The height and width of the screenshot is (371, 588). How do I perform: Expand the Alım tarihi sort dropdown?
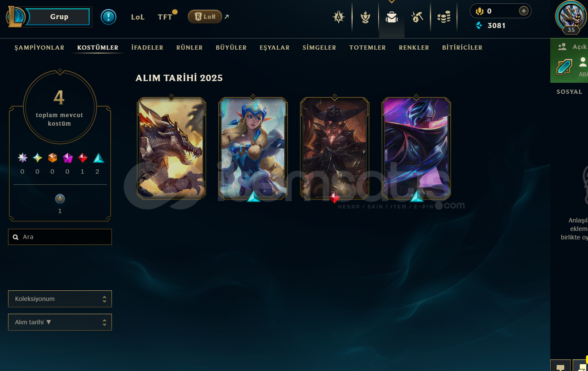60,322
